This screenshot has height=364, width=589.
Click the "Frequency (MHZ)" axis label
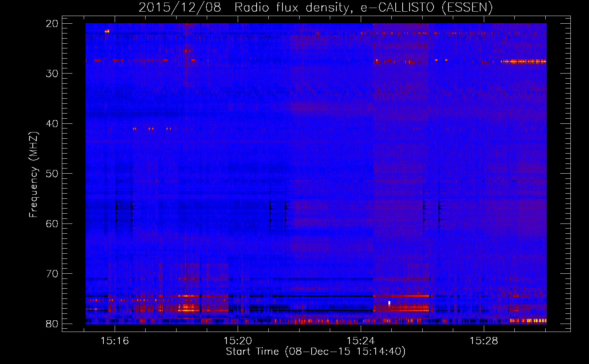[x=33, y=174]
